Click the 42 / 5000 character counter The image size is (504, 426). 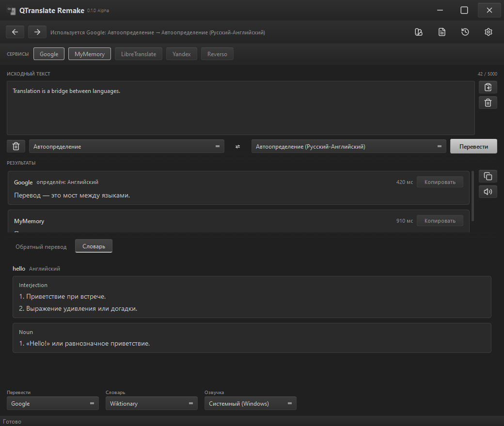488,74
